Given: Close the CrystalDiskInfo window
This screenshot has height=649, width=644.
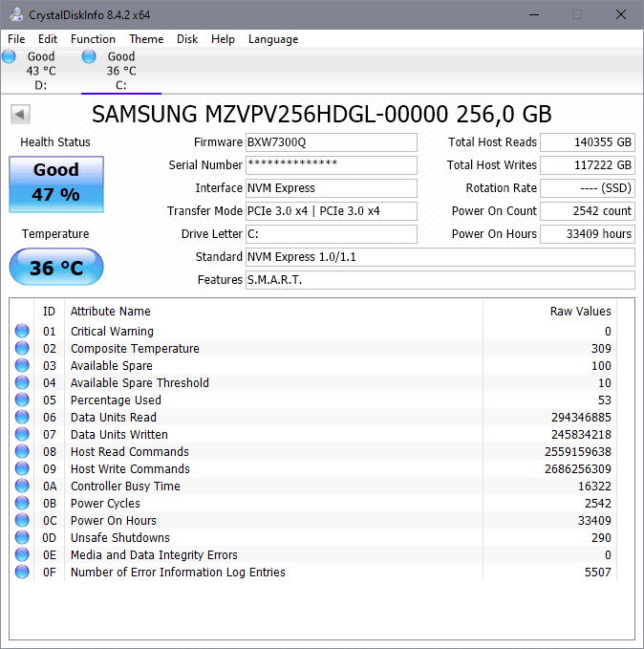Looking at the screenshot, I should pos(620,14).
